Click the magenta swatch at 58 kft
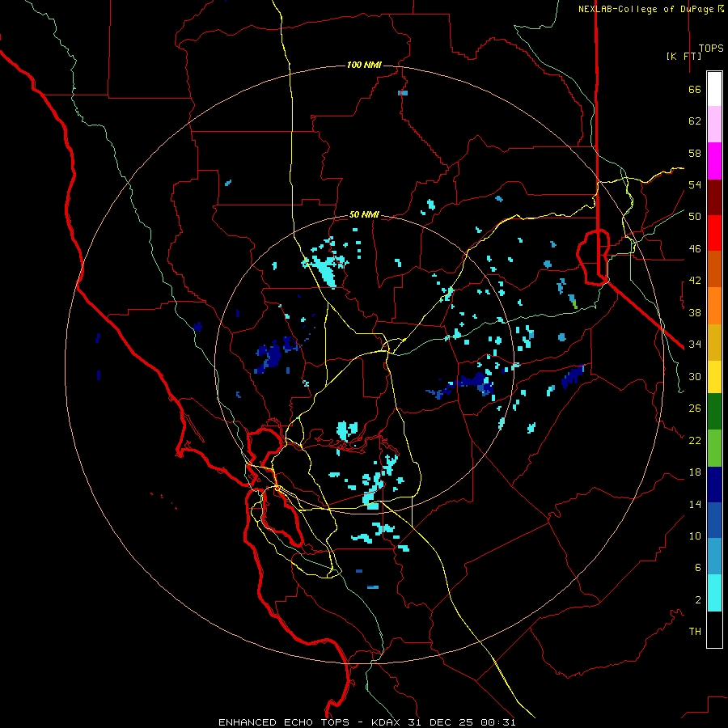The width and height of the screenshot is (728, 728). pyautogui.click(x=714, y=161)
